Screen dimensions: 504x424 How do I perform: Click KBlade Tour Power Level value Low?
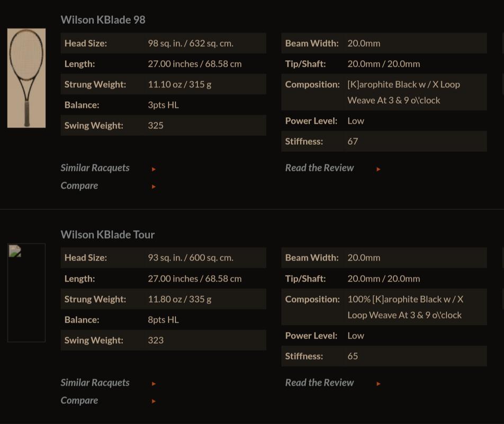coord(356,336)
